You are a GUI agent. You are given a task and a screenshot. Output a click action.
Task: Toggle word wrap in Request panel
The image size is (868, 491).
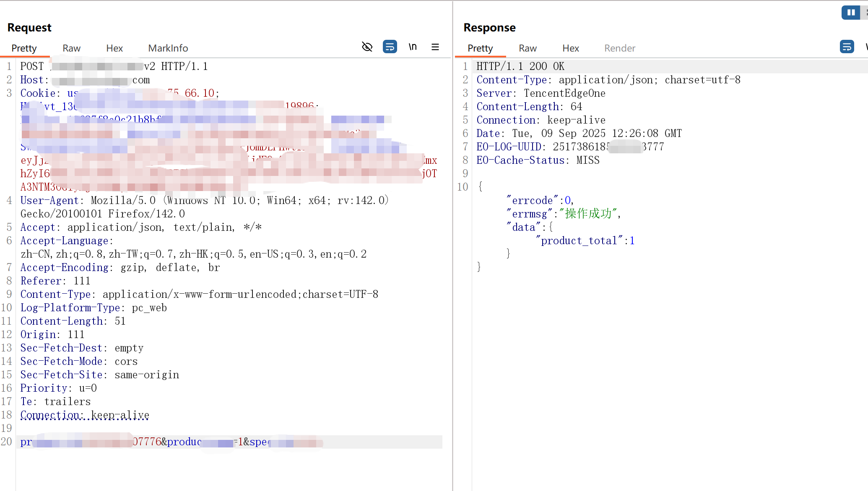pos(390,47)
